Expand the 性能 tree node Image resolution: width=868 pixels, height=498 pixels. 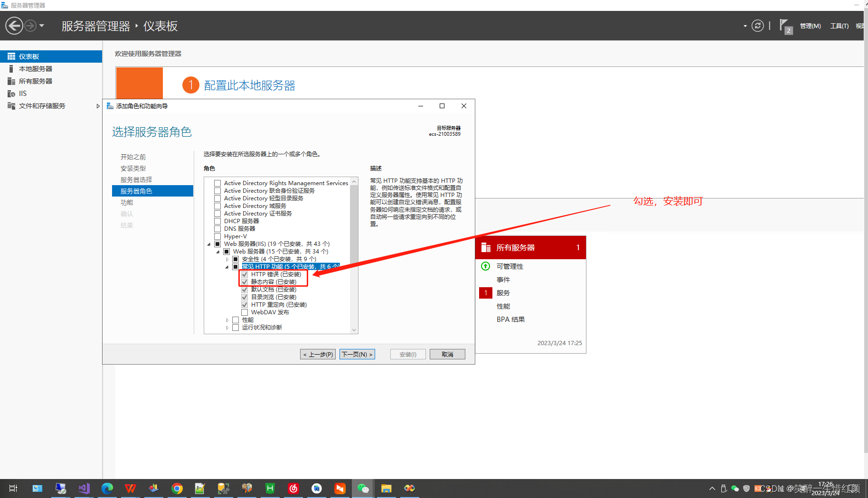click(x=227, y=320)
